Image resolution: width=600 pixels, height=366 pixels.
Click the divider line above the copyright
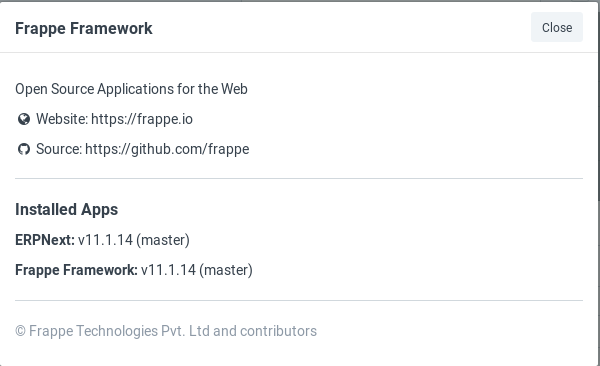[299, 301]
